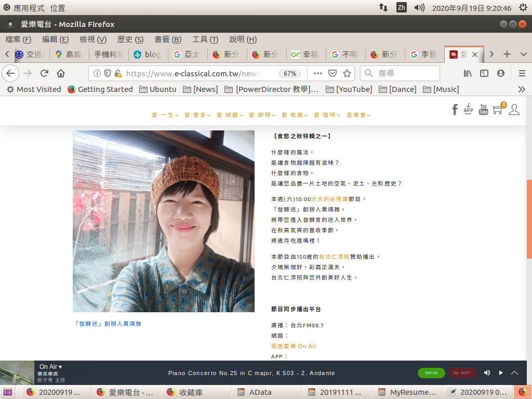This screenshot has width=532, height=399.
Task: Follow the 台北仁濟院 link
Action: pos(334,257)
